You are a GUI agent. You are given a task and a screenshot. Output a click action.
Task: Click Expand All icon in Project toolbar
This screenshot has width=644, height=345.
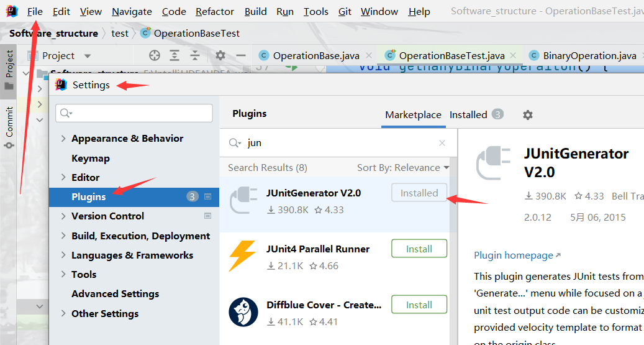[175, 55]
